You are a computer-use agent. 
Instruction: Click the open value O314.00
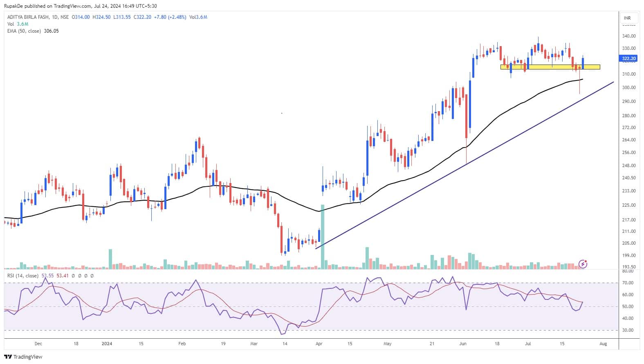(81, 17)
